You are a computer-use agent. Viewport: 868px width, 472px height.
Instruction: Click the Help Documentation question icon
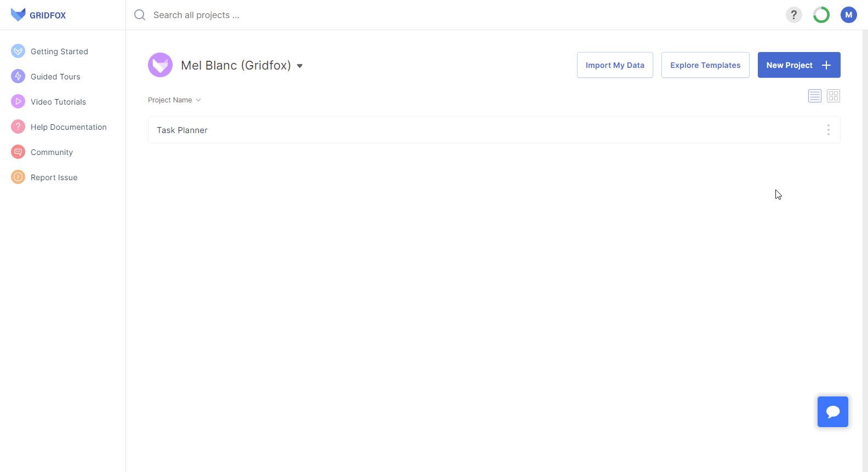[x=18, y=126]
